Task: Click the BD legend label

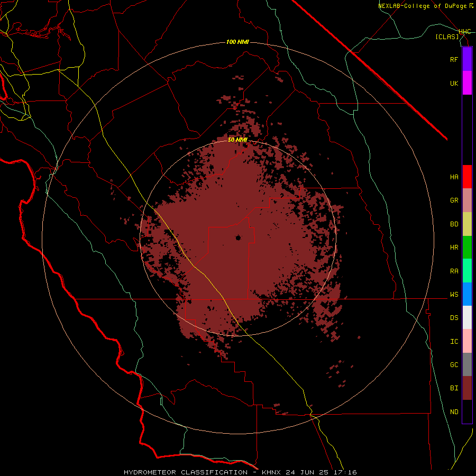Action: point(454,224)
